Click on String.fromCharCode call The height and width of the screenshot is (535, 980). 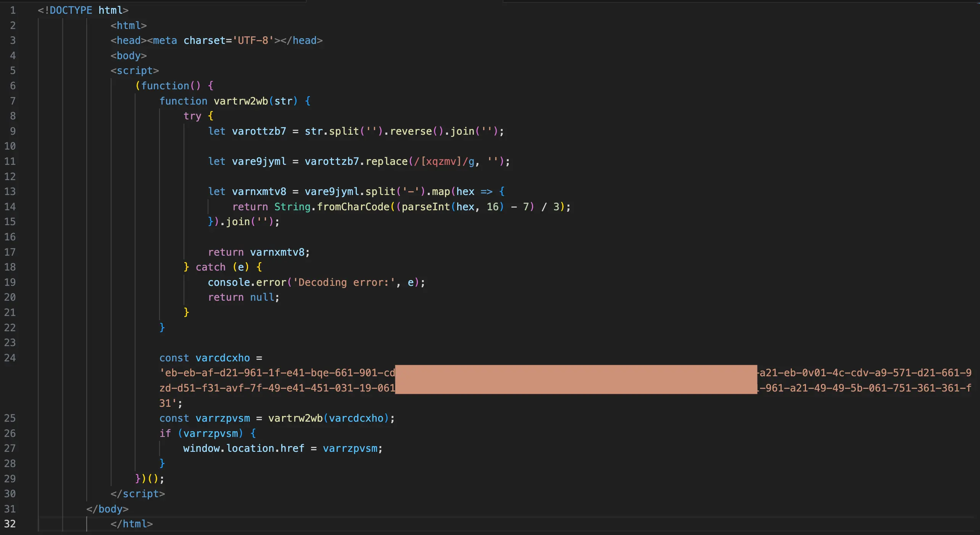tap(331, 207)
